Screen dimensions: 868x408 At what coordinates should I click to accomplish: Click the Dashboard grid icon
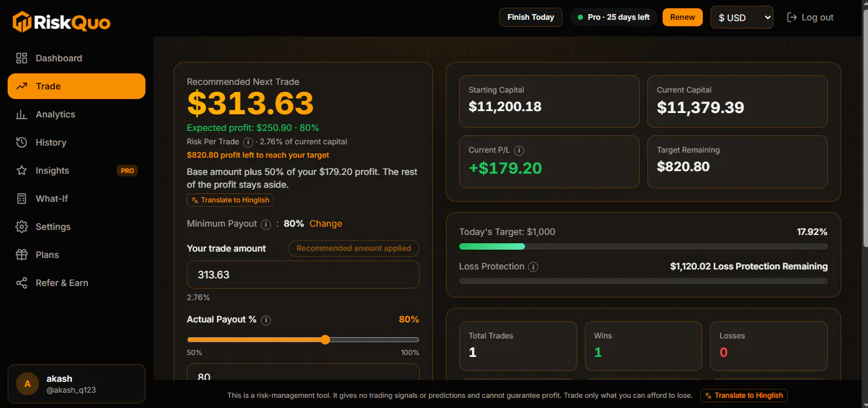point(22,58)
